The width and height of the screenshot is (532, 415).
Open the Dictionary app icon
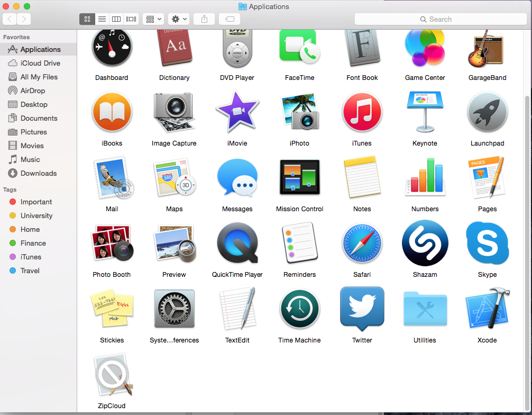(175, 48)
